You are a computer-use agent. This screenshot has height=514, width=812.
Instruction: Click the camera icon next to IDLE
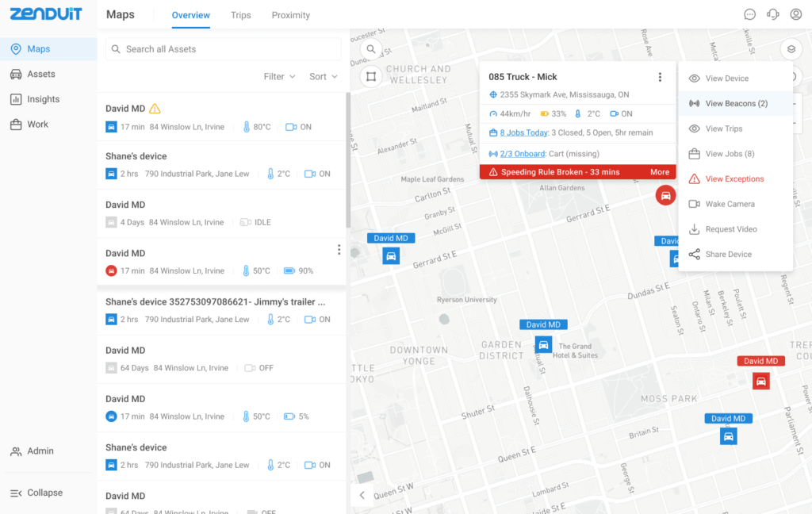[x=246, y=222]
